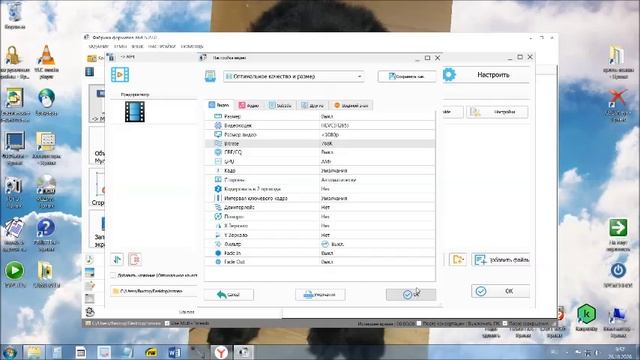
Task: Click the film strip thumbnail in preview panel
Action: 135,111
